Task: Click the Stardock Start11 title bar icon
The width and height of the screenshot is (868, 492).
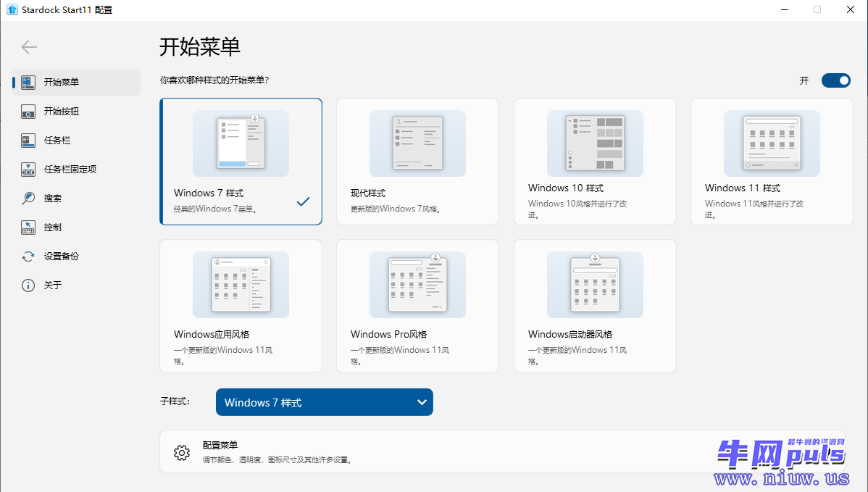Action: [x=12, y=9]
